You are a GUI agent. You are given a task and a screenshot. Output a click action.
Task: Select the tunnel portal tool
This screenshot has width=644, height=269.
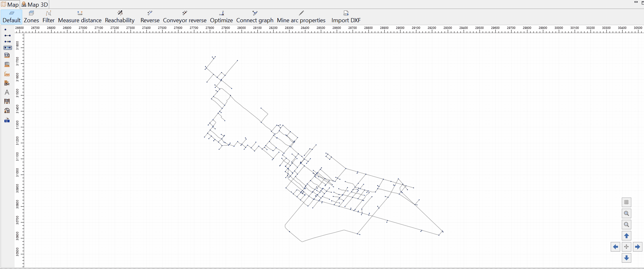click(x=7, y=111)
